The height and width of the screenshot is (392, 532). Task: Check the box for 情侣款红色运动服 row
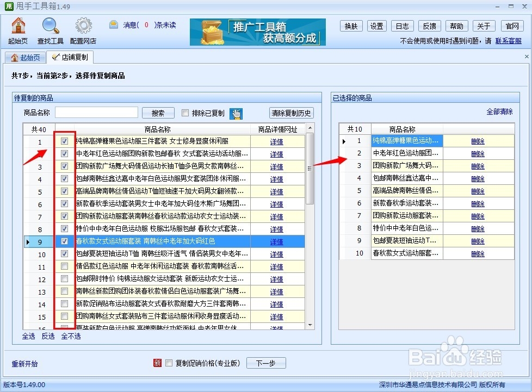tap(65, 266)
